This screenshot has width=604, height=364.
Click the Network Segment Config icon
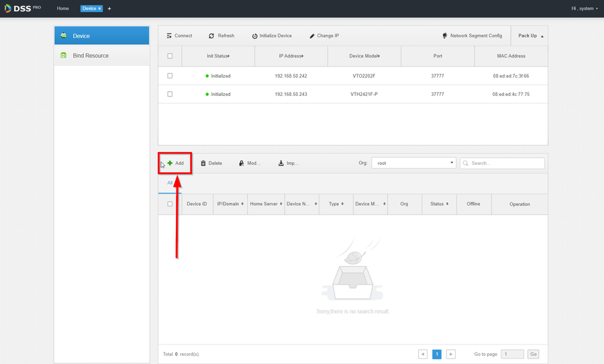445,36
